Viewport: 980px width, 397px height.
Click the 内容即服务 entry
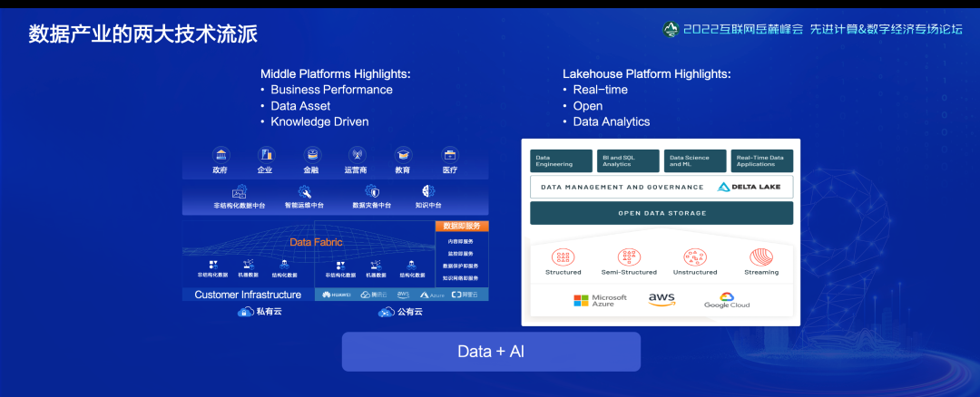(461, 242)
